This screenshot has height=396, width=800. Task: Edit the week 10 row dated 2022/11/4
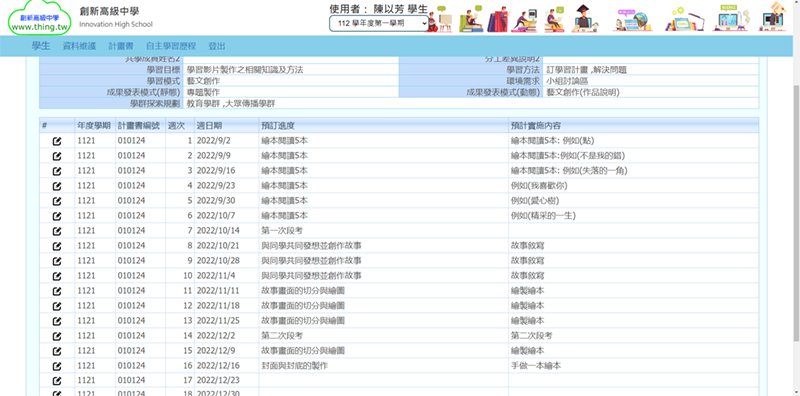[x=57, y=276]
